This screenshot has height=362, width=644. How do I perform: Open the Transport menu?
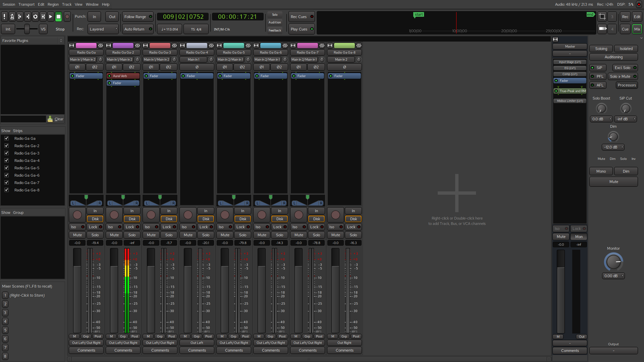click(x=26, y=4)
